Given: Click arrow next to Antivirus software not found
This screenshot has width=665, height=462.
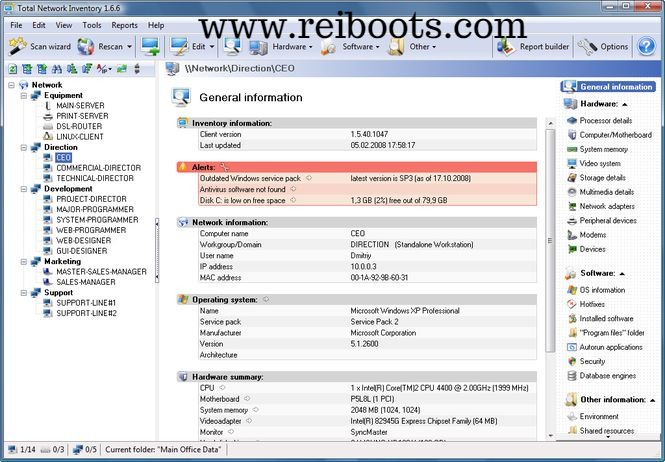Looking at the screenshot, I should pos(293,189).
